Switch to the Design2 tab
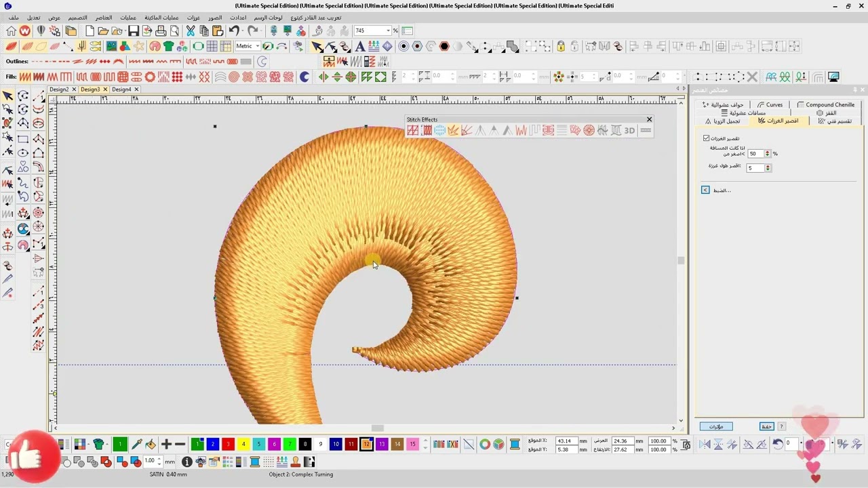This screenshot has width=868, height=488. (x=58, y=89)
